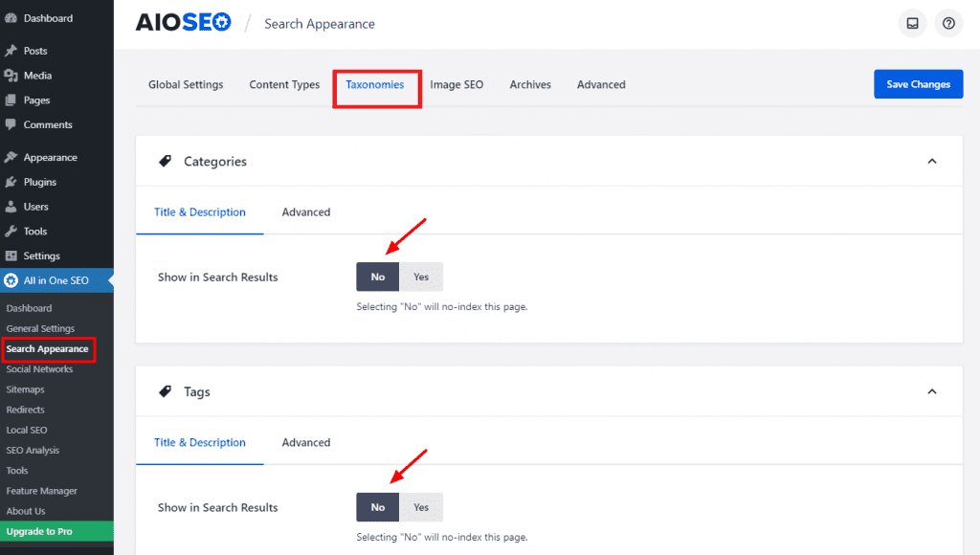Click the tag icon beside Categories heading
The height and width of the screenshot is (555, 980).
[x=167, y=161]
